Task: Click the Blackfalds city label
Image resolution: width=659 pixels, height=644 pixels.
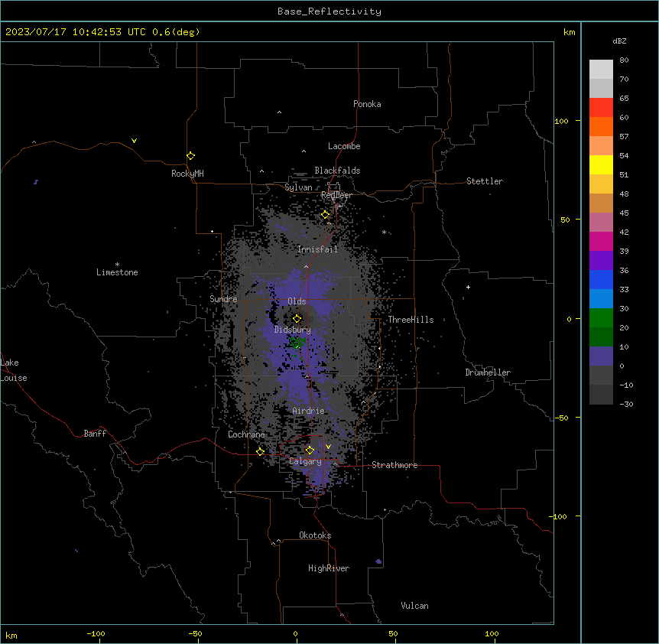Action: [337, 171]
